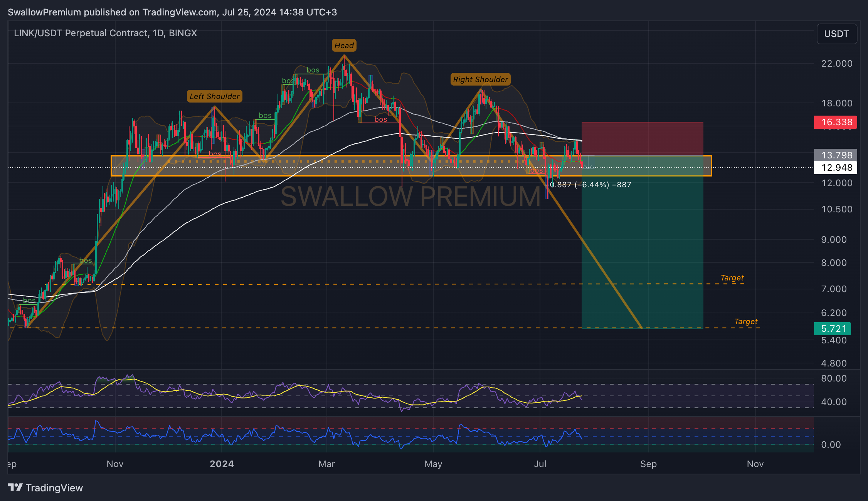Viewport: 868px width, 501px height.
Task: Click the -0.887 (-6.44%) measurement text
Action: point(588,185)
